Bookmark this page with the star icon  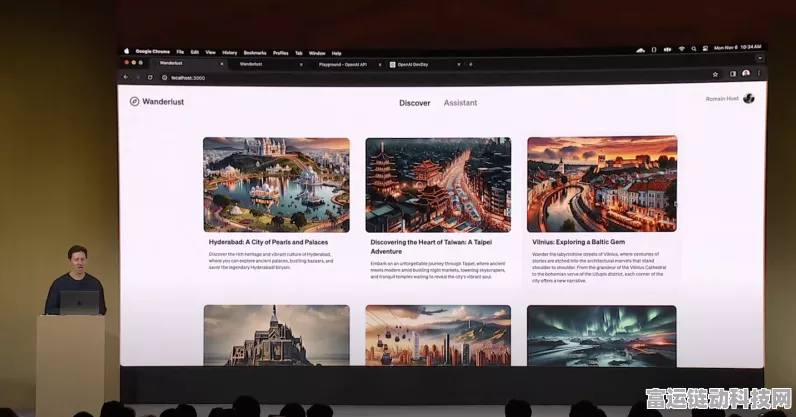715,74
